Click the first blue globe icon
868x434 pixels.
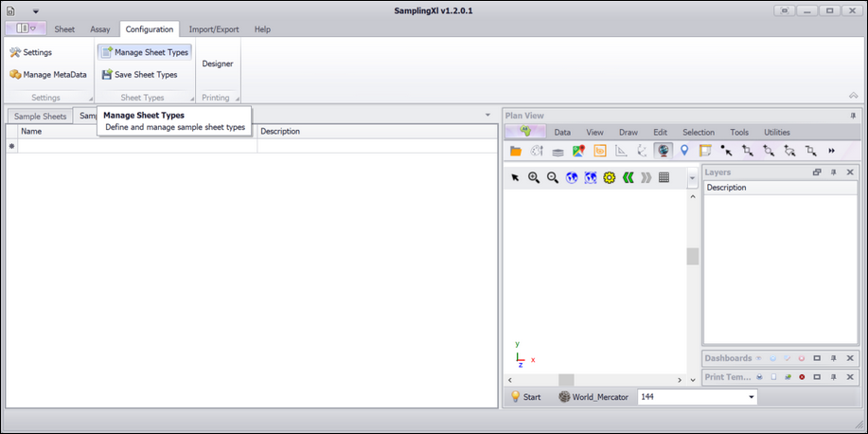click(572, 177)
